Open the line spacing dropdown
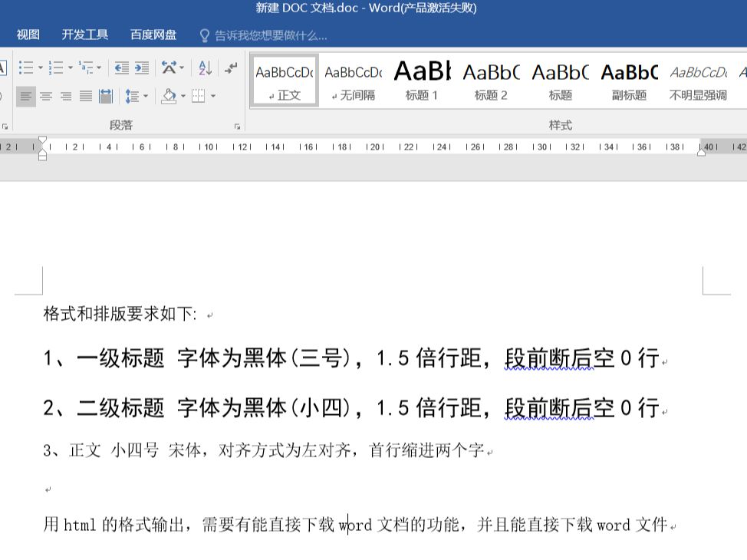This screenshot has height=560, width=747. 137,97
